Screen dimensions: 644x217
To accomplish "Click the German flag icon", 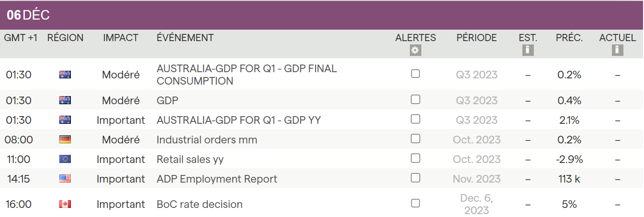I will [65, 140].
